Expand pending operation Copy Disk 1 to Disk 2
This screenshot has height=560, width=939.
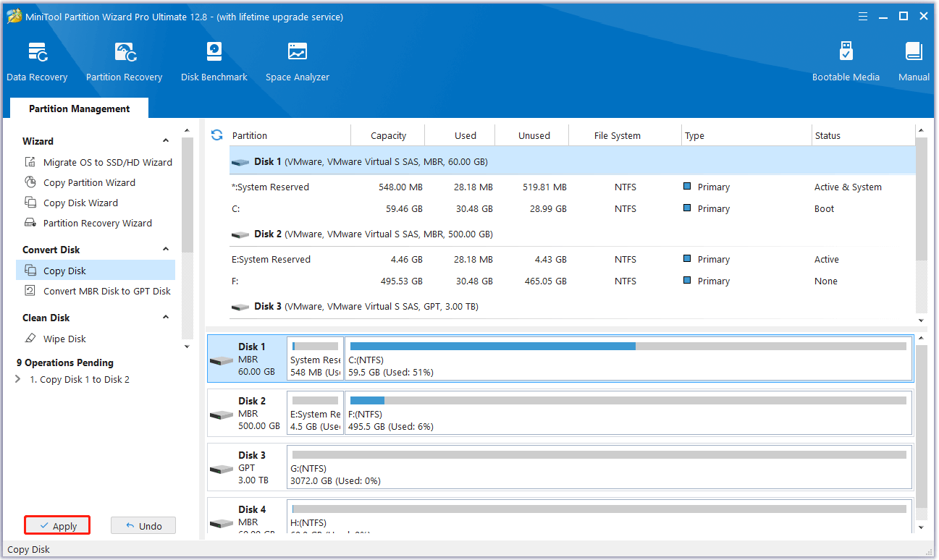pyautogui.click(x=18, y=379)
